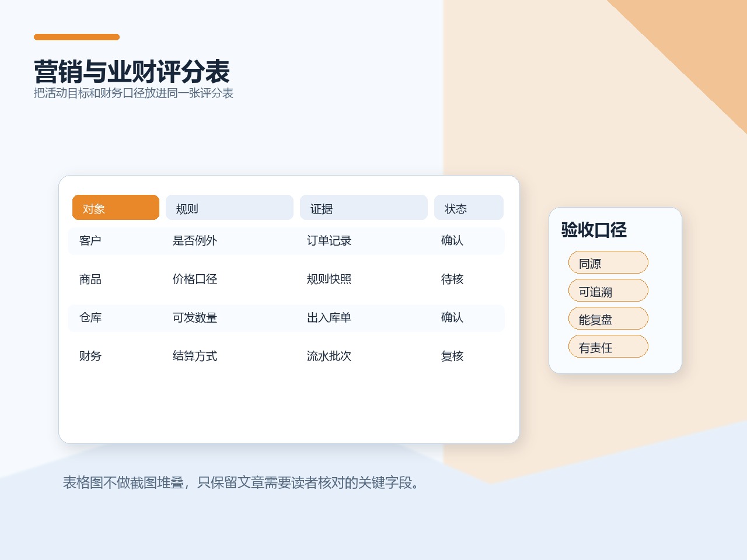Click the 验收口径 card heading
Viewport: 747px width, 560px height.
594,229
